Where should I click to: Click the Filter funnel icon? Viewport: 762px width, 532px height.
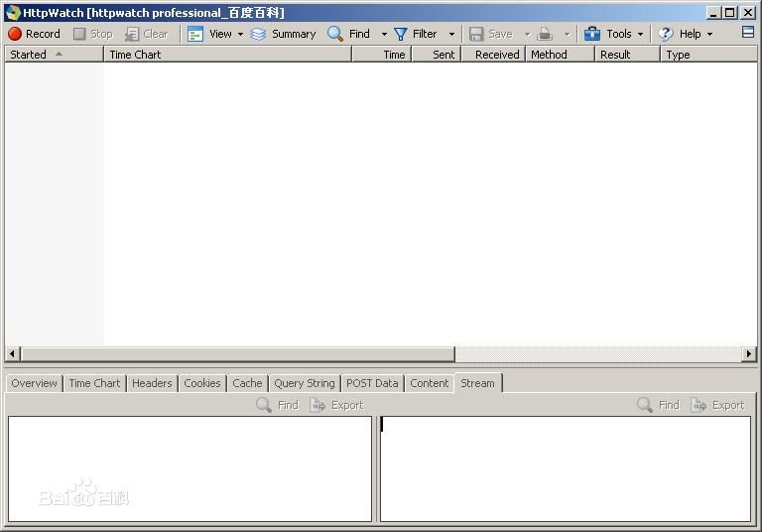coord(401,34)
